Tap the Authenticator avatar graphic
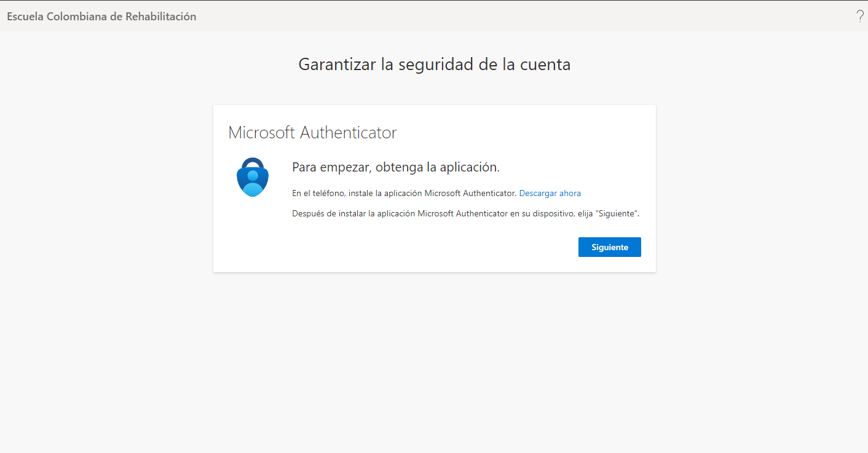Viewport: 868px width, 453px height. click(252, 178)
